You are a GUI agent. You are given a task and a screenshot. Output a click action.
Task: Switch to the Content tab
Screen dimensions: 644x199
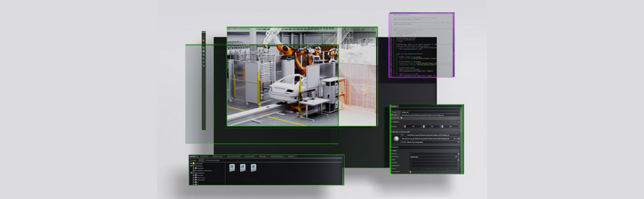[x=193, y=156]
